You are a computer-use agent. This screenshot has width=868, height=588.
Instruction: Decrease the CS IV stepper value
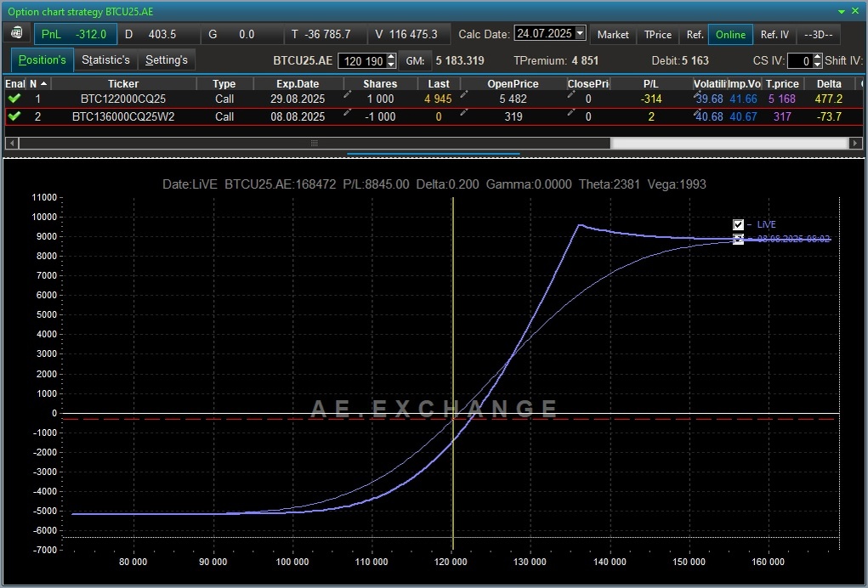pos(818,65)
